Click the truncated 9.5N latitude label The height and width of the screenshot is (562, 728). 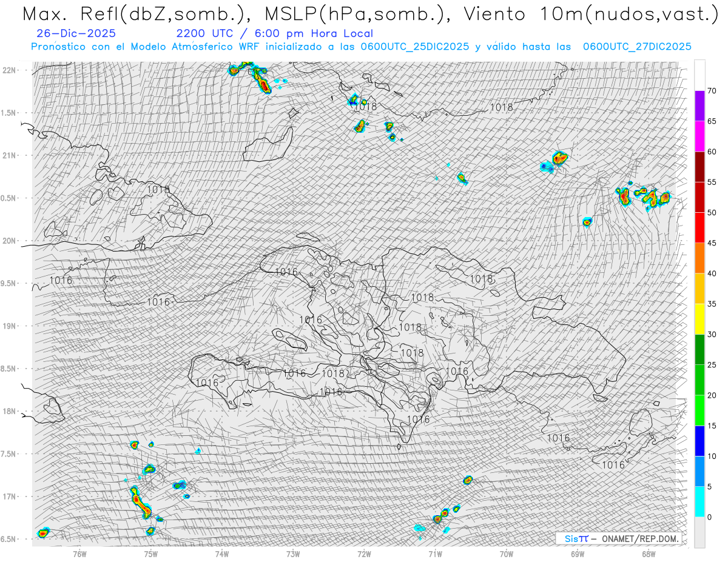[9, 283]
